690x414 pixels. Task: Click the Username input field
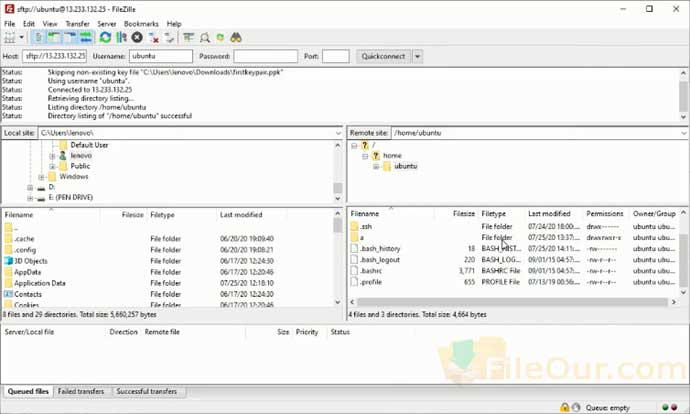pyautogui.click(x=161, y=56)
